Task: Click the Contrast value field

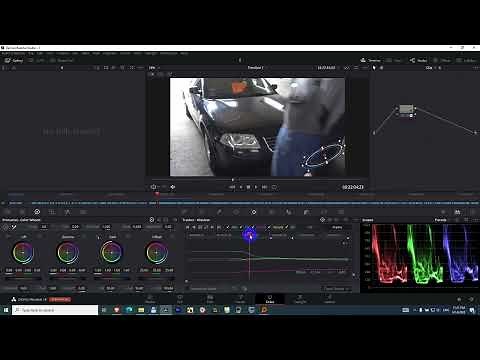Action: (x=106, y=227)
